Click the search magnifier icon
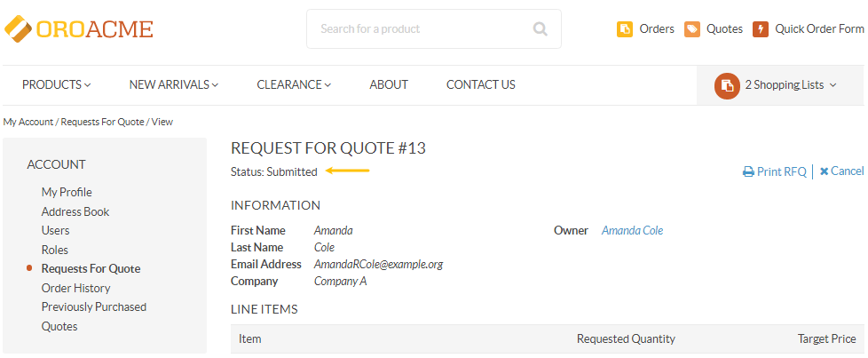The height and width of the screenshot is (358, 868). 540,28
